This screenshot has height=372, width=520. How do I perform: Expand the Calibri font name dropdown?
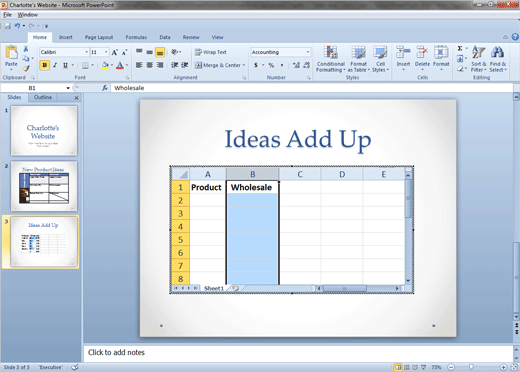pos(86,52)
